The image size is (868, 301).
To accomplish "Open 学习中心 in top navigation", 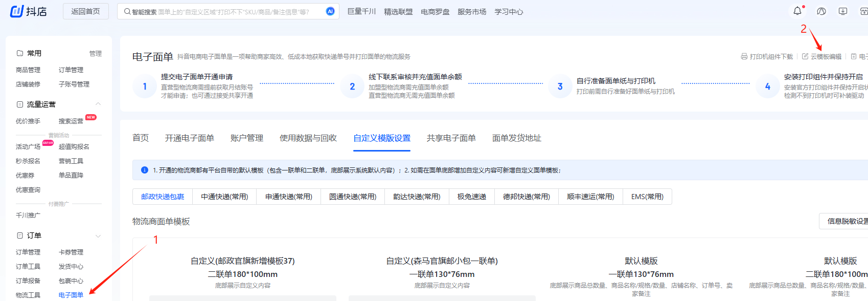I will pos(509,11).
